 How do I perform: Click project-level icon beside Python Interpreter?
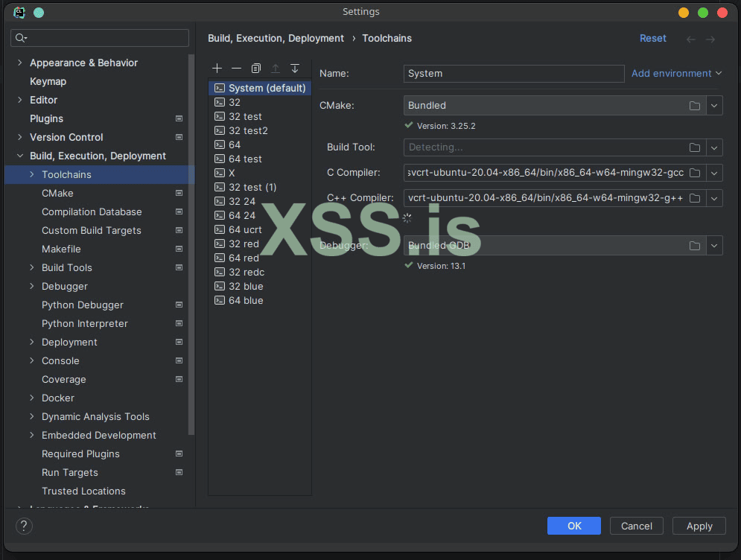click(x=179, y=323)
